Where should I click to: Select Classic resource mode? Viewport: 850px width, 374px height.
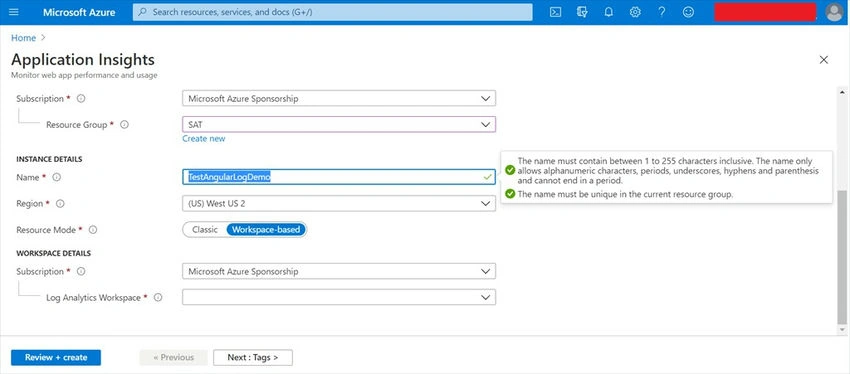(205, 230)
